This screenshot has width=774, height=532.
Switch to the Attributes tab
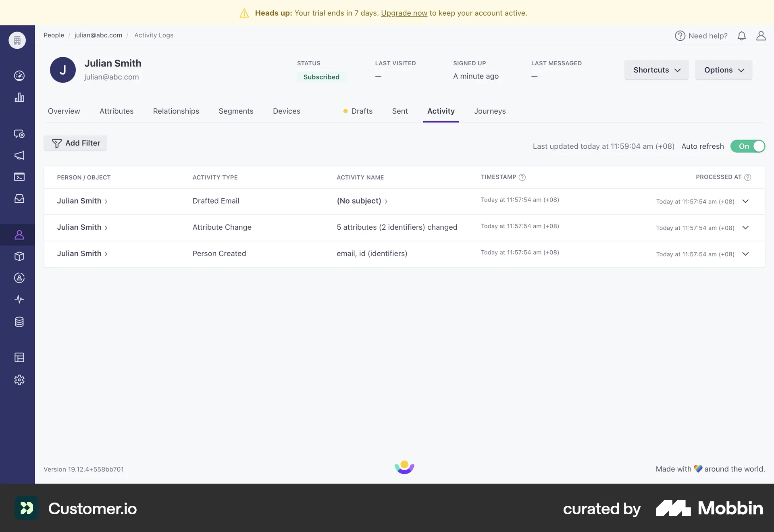tap(117, 111)
